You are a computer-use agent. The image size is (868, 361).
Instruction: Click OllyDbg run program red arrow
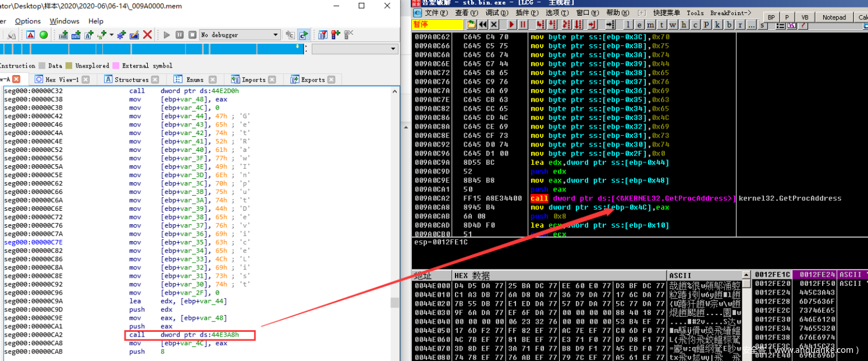(x=511, y=24)
